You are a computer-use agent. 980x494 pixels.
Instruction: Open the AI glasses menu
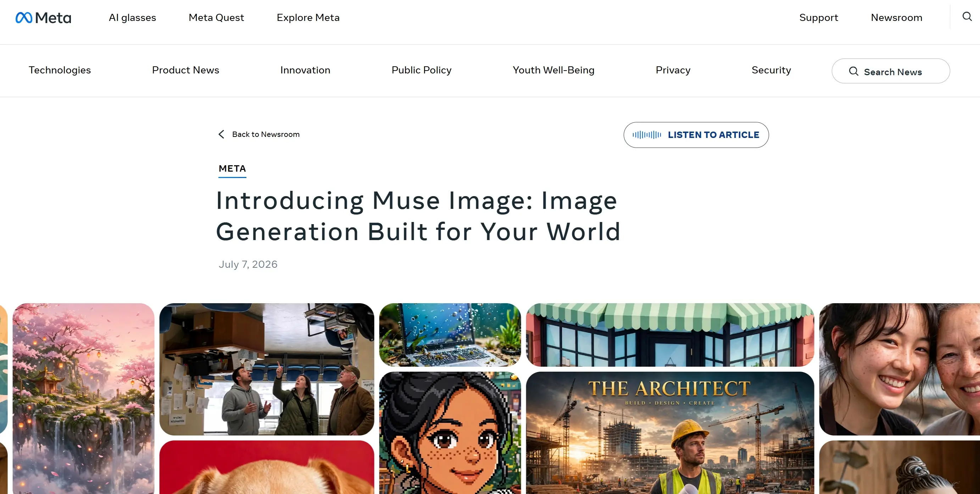pos(132,18)
